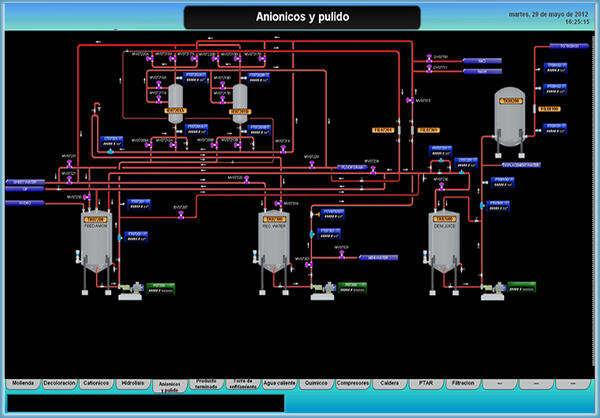Open the Torre de enfriamiento tab
Image resolution: width=600 pixels, height=418 pixels.
243,384
